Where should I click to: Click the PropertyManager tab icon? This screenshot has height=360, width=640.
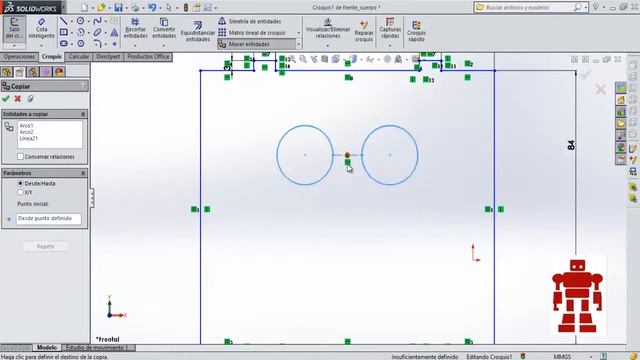coord(20,72)
